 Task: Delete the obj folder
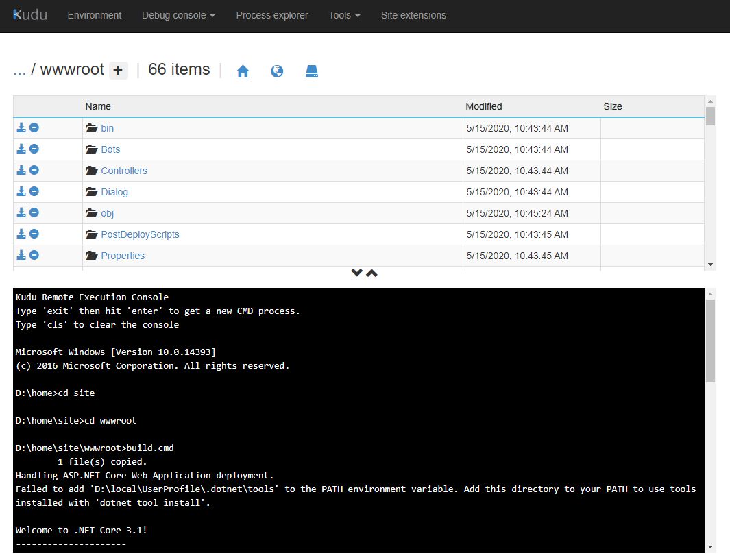34,212
